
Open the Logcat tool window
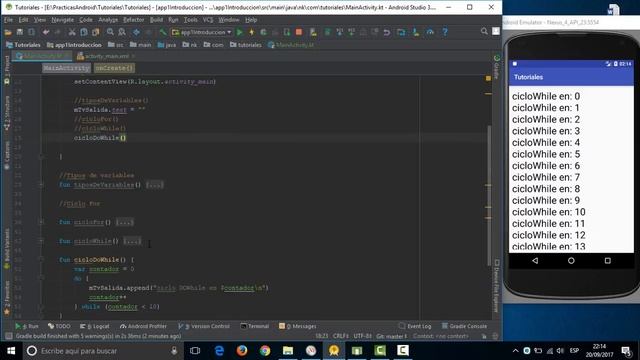point(95,326)
